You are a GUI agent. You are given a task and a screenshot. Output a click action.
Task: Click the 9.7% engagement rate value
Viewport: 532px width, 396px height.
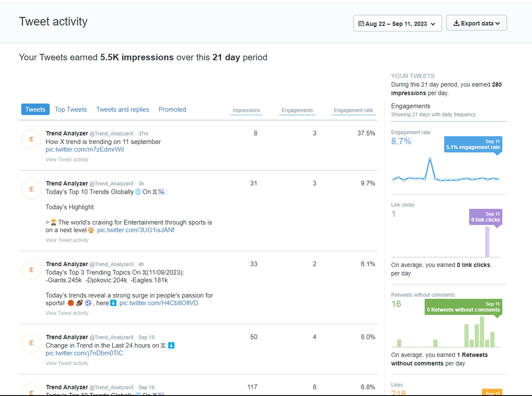pyautogui.click(x=368, y=183)
